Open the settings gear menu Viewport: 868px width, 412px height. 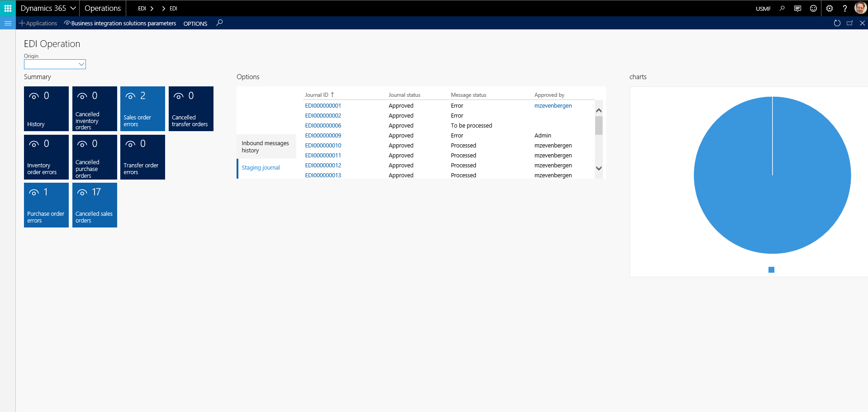pyautogui.click(x=829, y=8)
